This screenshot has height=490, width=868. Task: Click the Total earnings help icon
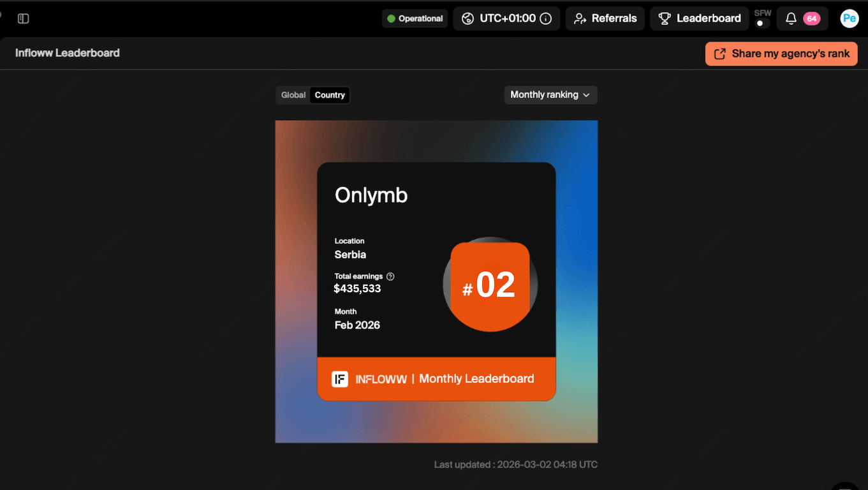(x=390, y=276)
